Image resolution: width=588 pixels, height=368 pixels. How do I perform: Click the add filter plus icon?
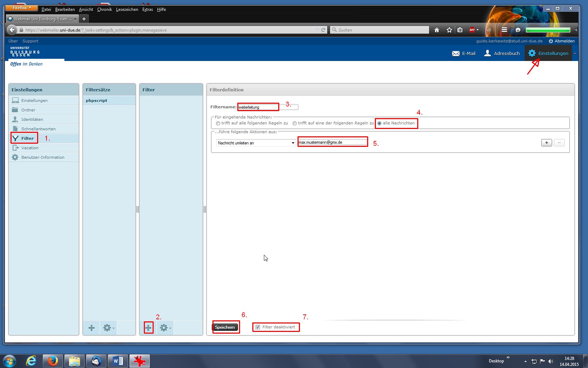148,328
